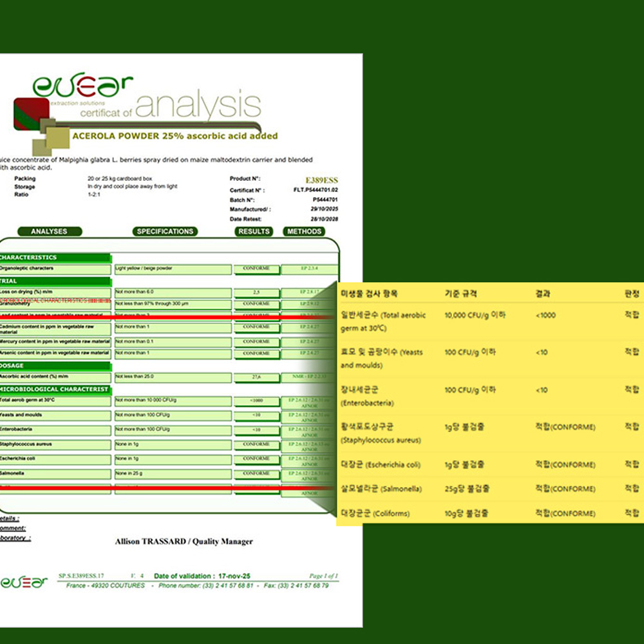Image resolution: width=644 pixels, height=644 pixels.
Task: Click the '미생물 검사 항목' table header
Action: coord(369,294)
